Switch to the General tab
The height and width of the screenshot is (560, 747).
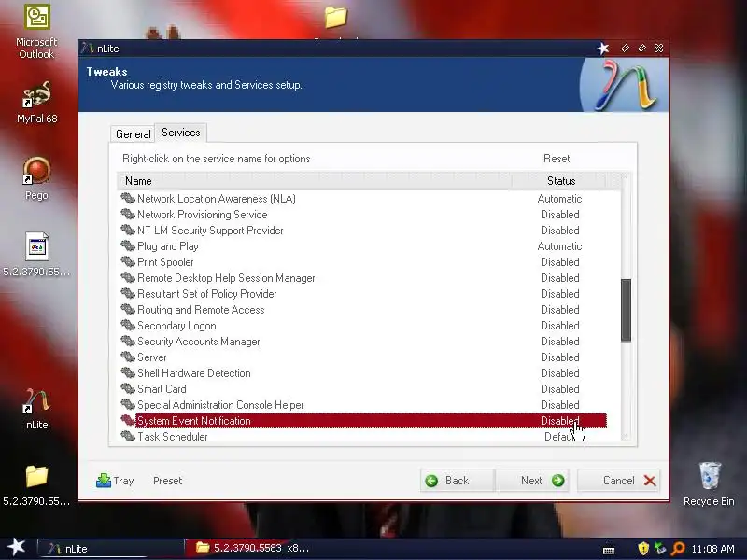coord(133,134)
